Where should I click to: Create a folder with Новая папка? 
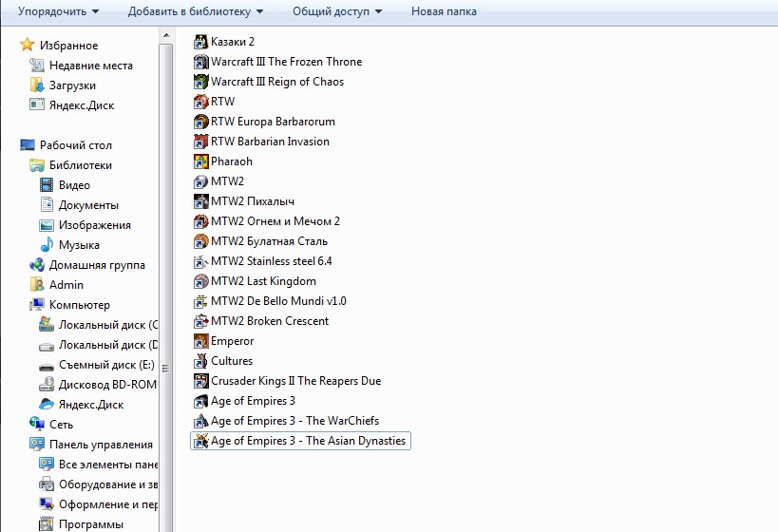(444, 11)
